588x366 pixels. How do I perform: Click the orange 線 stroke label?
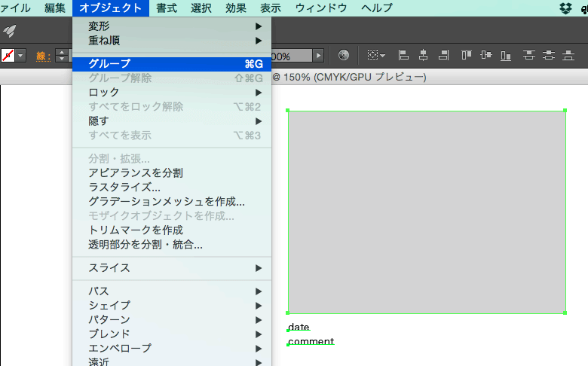pyautogui.click(x=44, y=56)
